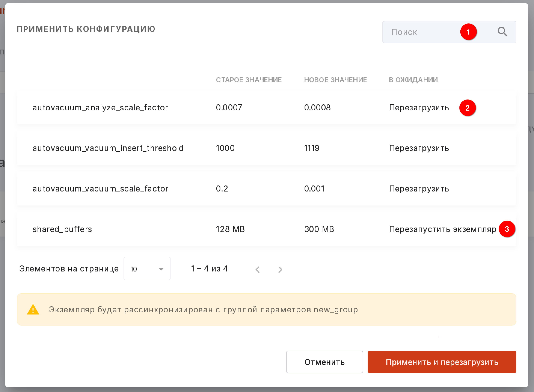Click the magnifier search icon
This screenshot has width=534, height=392.
502,32
